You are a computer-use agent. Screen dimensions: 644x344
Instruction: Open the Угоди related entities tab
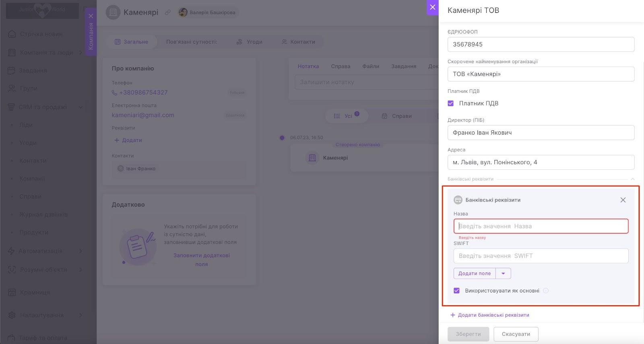coord(250,42)
